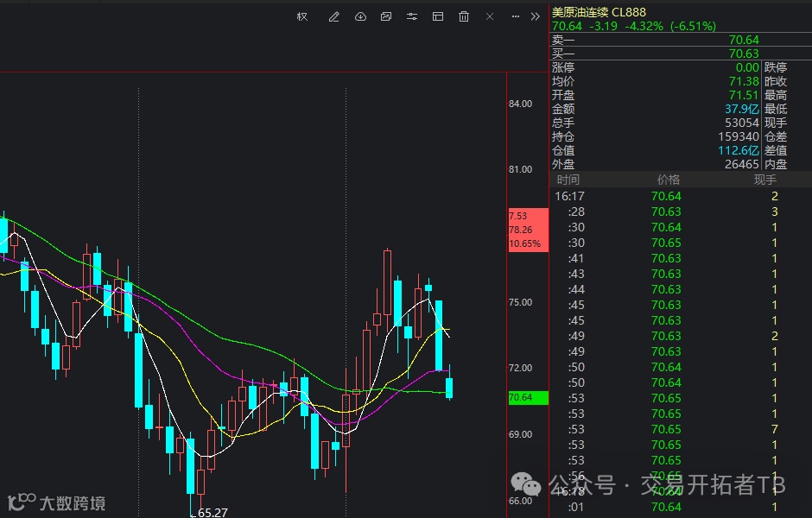Click the 均价 value 71.38
Image resolution: width=812 pixels, height=518 pixels.
744,81
